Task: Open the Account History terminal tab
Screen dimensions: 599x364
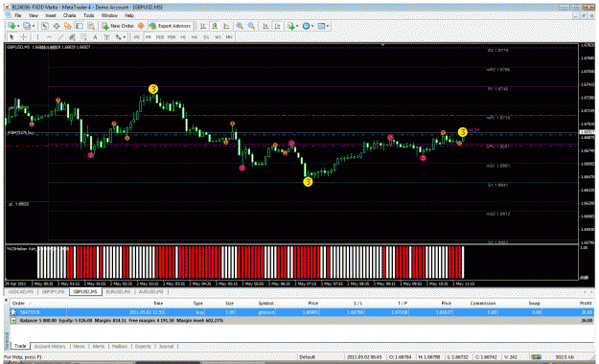Action: point(50,347)
